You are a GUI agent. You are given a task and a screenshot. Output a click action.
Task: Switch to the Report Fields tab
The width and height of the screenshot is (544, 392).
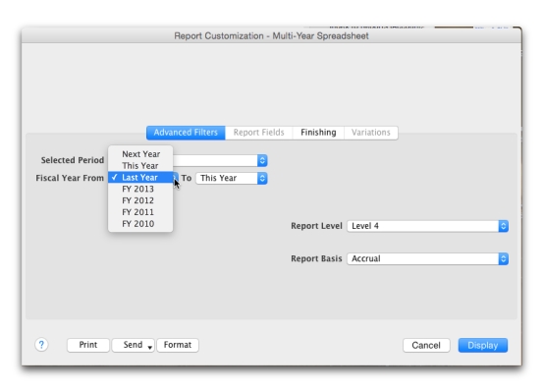pos(259,133)
